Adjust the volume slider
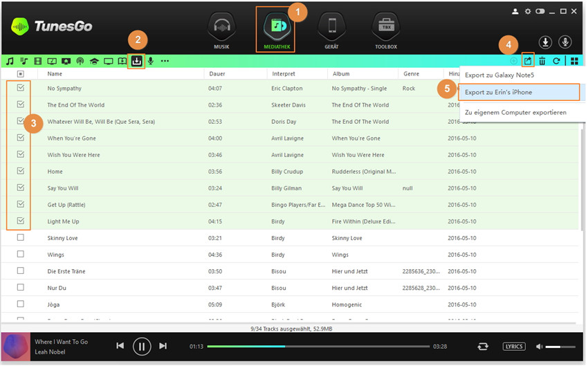Screen dimensions: 588x366 point(562,346)
